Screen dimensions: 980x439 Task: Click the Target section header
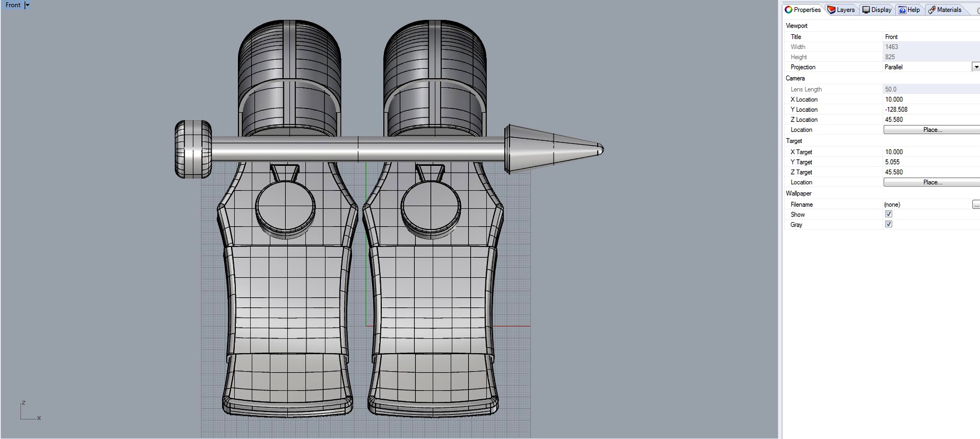794,141
